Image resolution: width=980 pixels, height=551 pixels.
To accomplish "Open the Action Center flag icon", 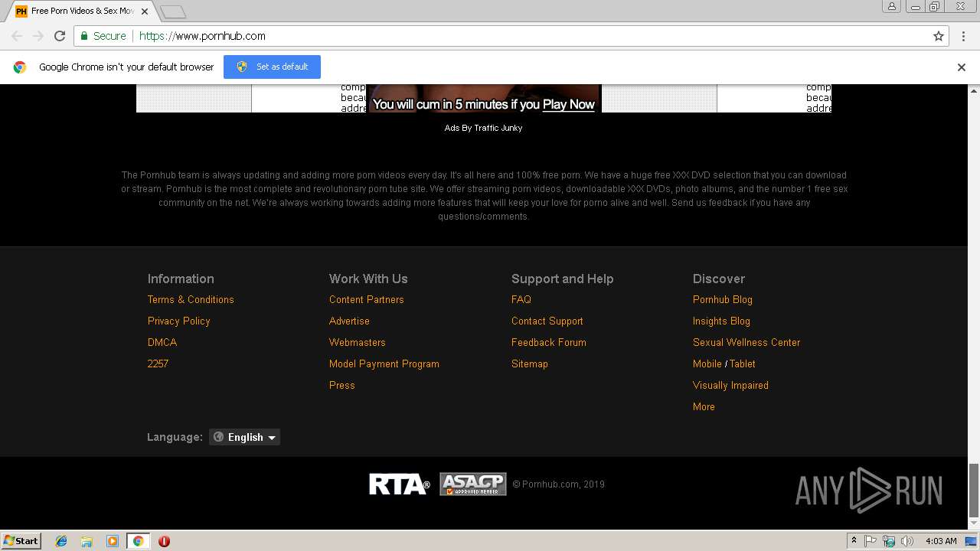I will [x=871, y=541].
